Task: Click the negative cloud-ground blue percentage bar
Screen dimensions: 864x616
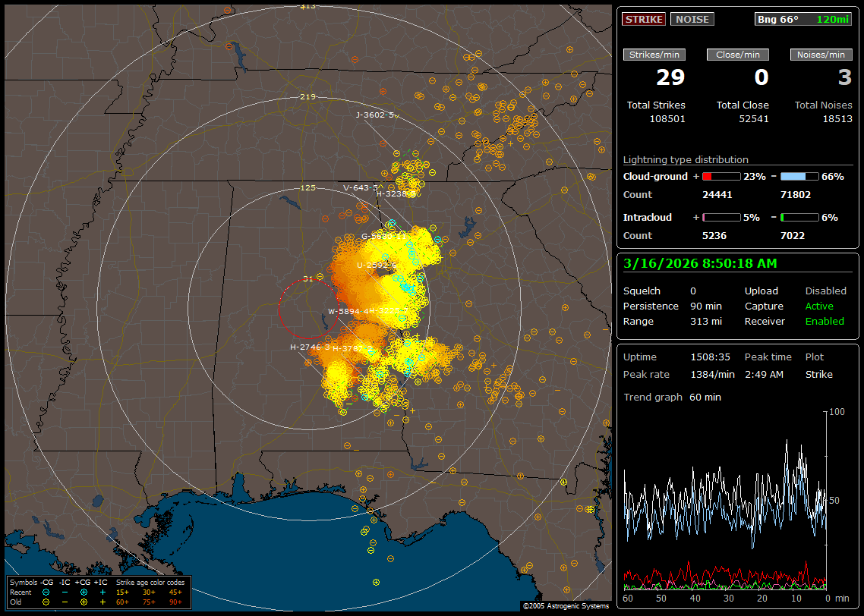Action: (799, 176)
